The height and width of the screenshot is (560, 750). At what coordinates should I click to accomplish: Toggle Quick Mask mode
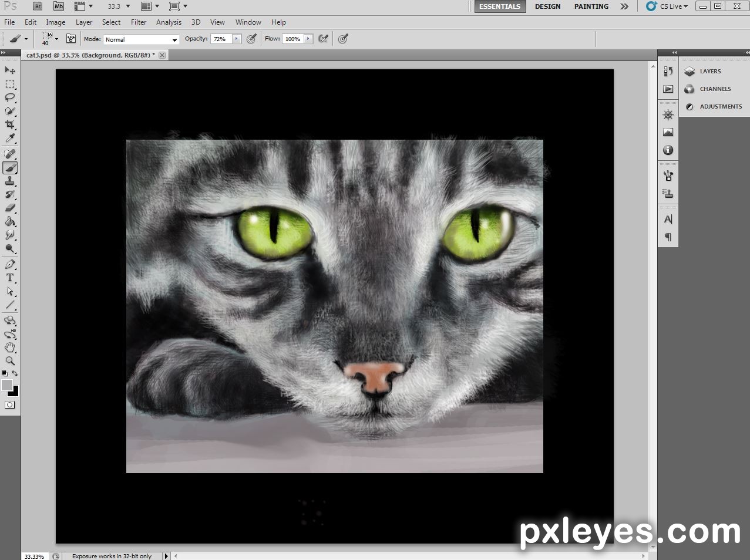pos(10,405)
